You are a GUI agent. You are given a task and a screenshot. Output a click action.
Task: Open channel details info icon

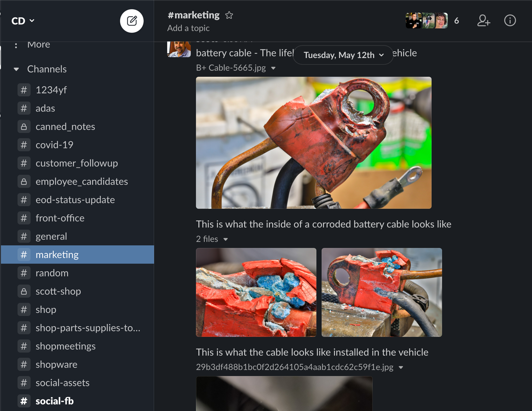coord(510,20)
